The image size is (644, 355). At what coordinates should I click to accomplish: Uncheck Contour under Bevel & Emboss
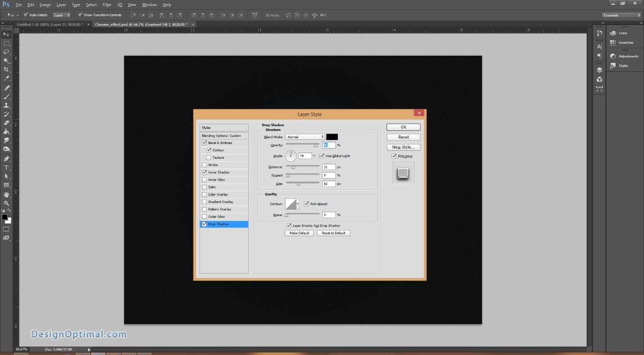209,150
